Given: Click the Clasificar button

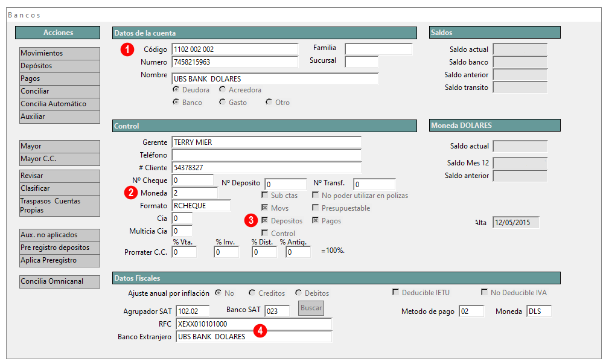Looking at the screenshot, I should coord(60,189).
